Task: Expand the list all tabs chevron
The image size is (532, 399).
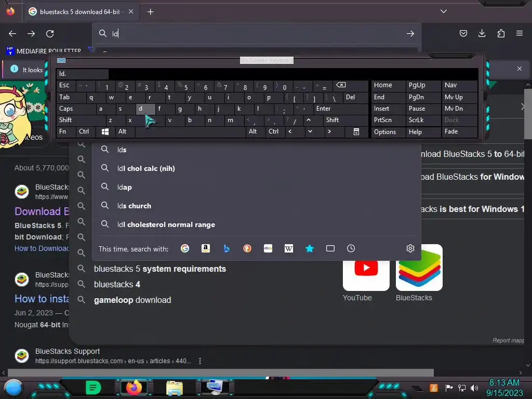Action: coord(444,11)
